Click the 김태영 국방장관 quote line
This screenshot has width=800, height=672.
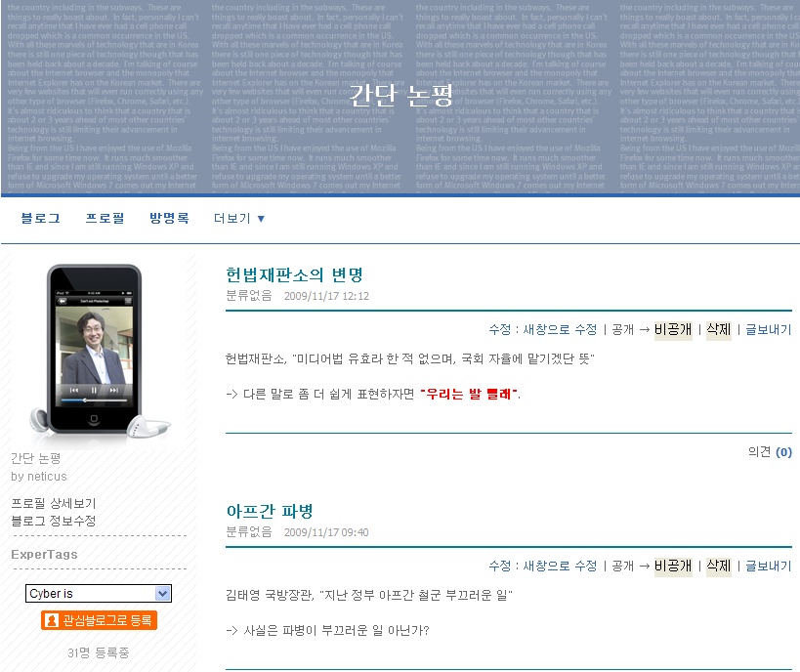pyautogui.click(x=369, y=595)
